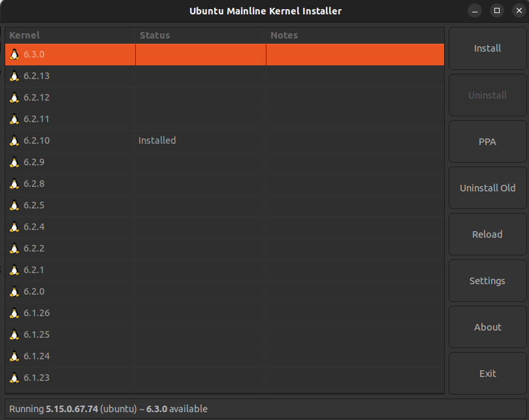Select the 6.2.1 kernel version text

coord(34,270)
